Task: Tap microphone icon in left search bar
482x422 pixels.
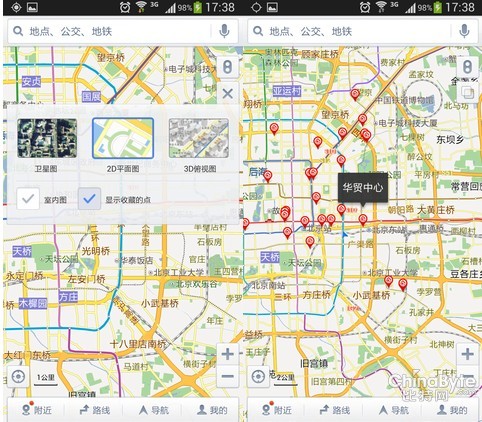Action: click(225, 31)
